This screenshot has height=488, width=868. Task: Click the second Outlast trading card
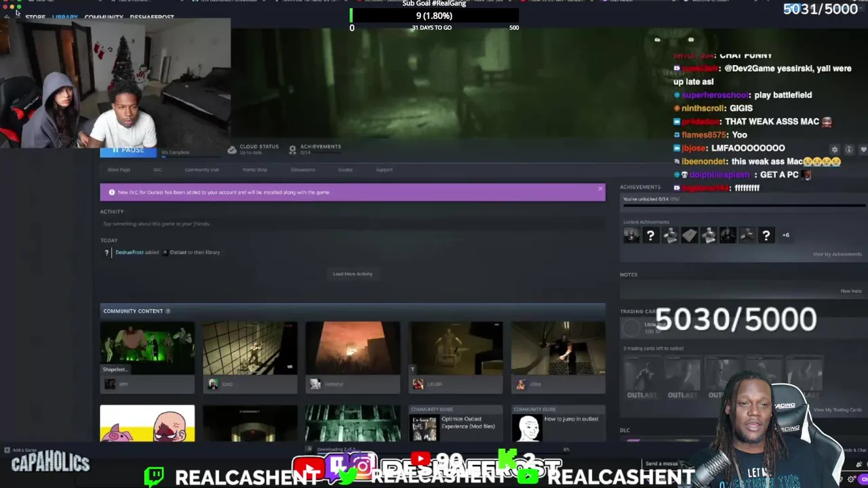click(x=682, y=377)
